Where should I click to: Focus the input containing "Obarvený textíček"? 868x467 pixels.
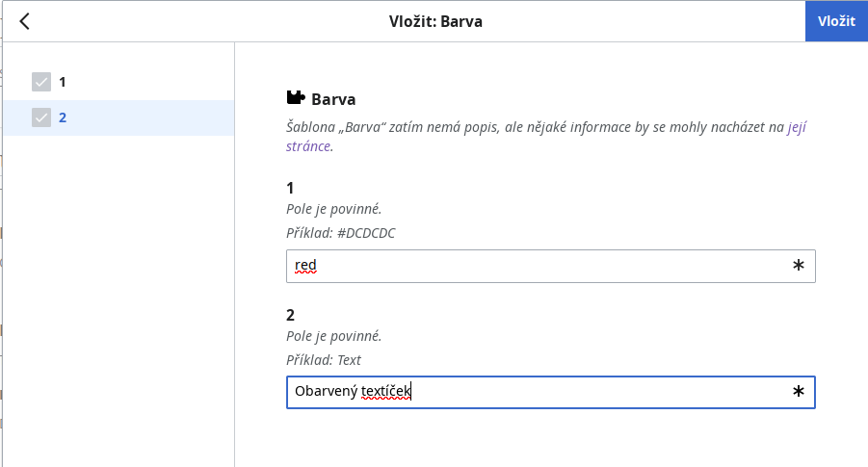(550, 392)
